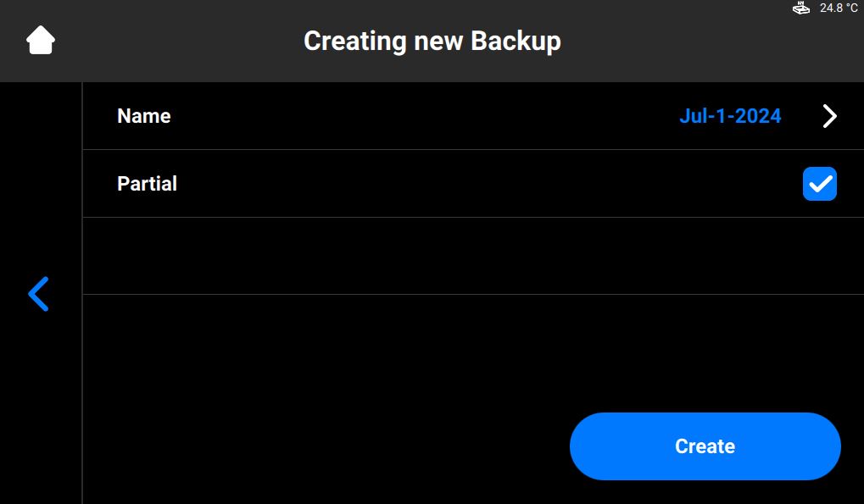Tap the blue back arrow
Image resolution: width=864 pixels, height=504 pixels.
tap(38, 294)
